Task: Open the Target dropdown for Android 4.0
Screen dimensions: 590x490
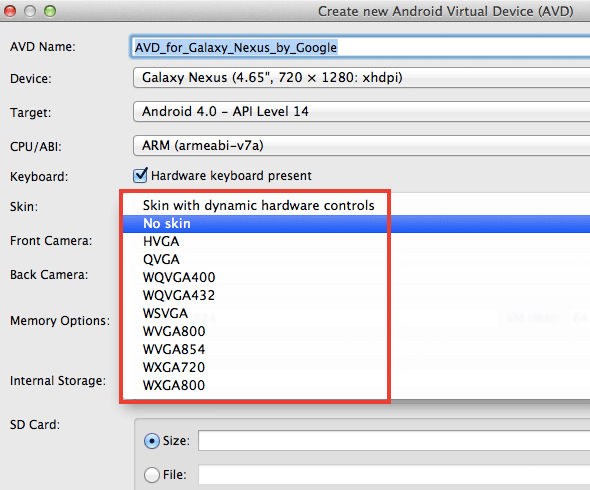Action: [x=361, y=111]
